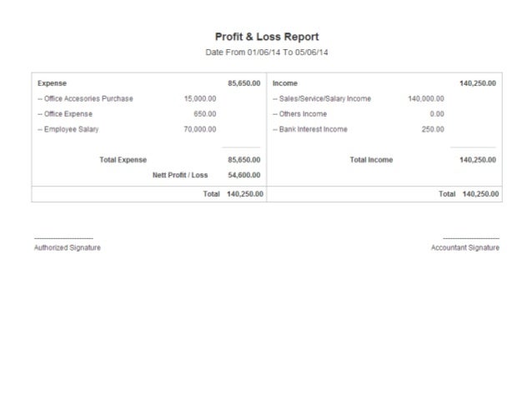
Task: Click the Total label under the Income column
Action: tap(447, 194)
